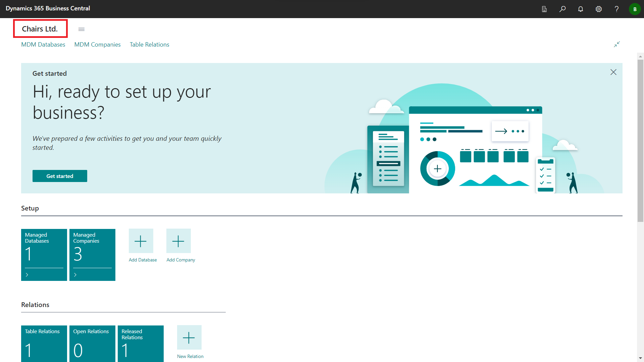Close the Get started banner
This screenshot has height=362, width=644.
click(x=613, y=72)
